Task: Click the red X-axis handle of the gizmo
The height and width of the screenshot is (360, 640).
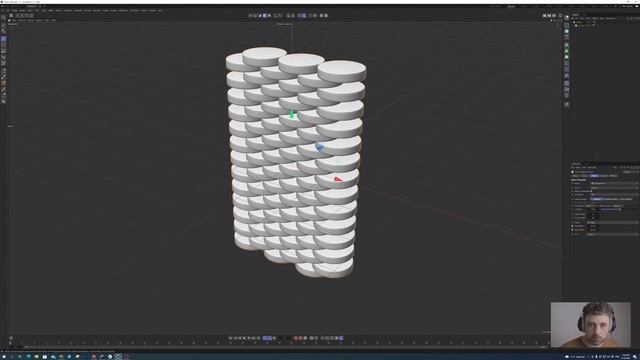Action: (x=338, y=179)
